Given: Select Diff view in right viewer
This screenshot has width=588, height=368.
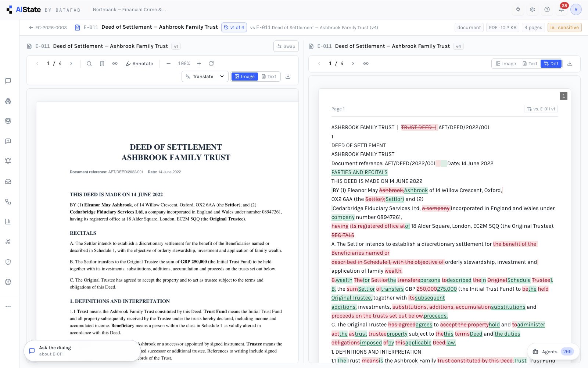Looking at the screenshot, I should coord(551,64).
